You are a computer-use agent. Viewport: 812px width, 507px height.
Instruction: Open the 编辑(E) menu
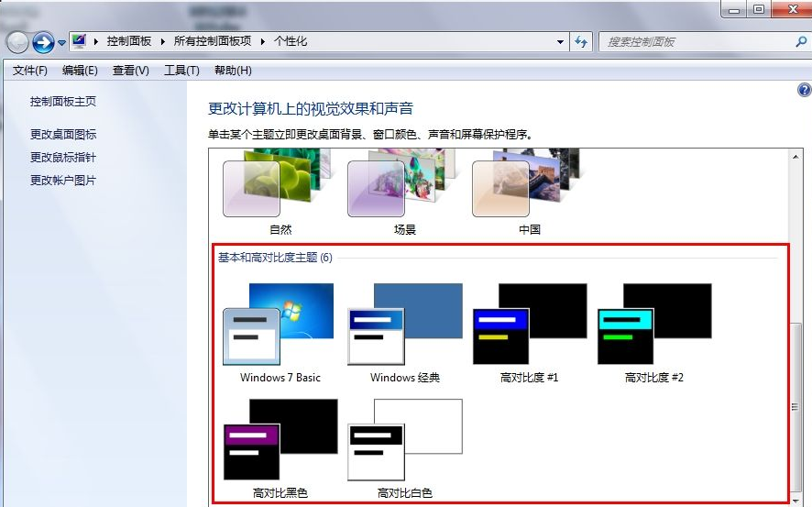(80, 71)
